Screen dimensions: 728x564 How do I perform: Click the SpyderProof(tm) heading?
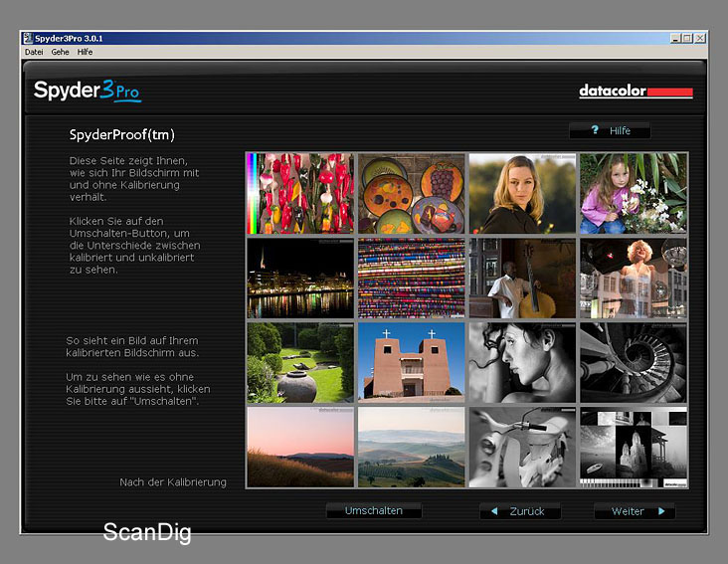(121, 134)
